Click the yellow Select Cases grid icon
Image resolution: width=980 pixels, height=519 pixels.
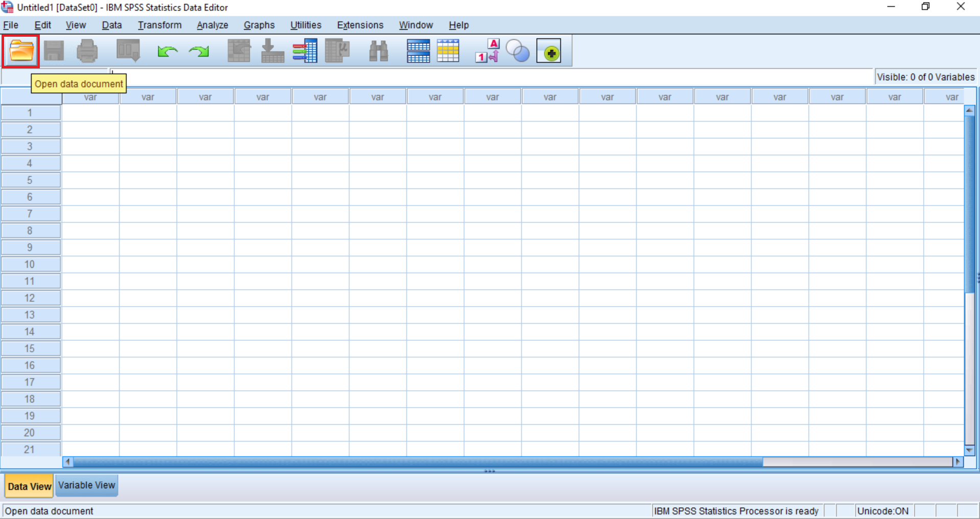click(448, 51)
